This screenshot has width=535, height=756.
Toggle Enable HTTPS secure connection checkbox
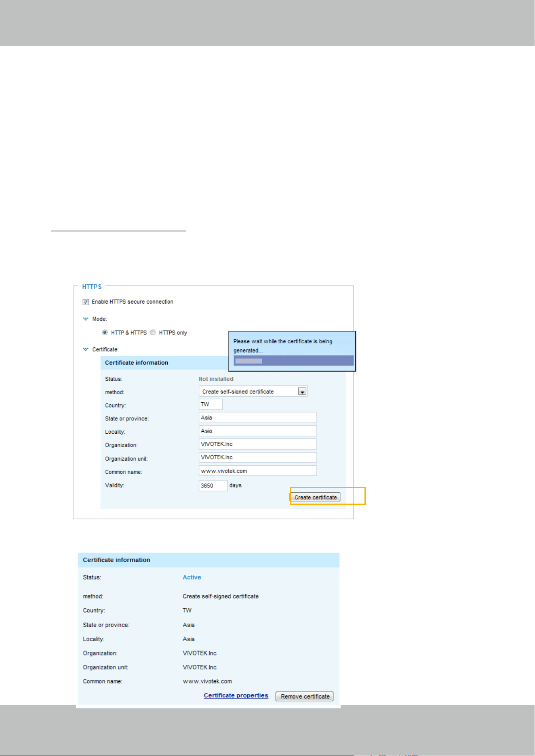86,302
